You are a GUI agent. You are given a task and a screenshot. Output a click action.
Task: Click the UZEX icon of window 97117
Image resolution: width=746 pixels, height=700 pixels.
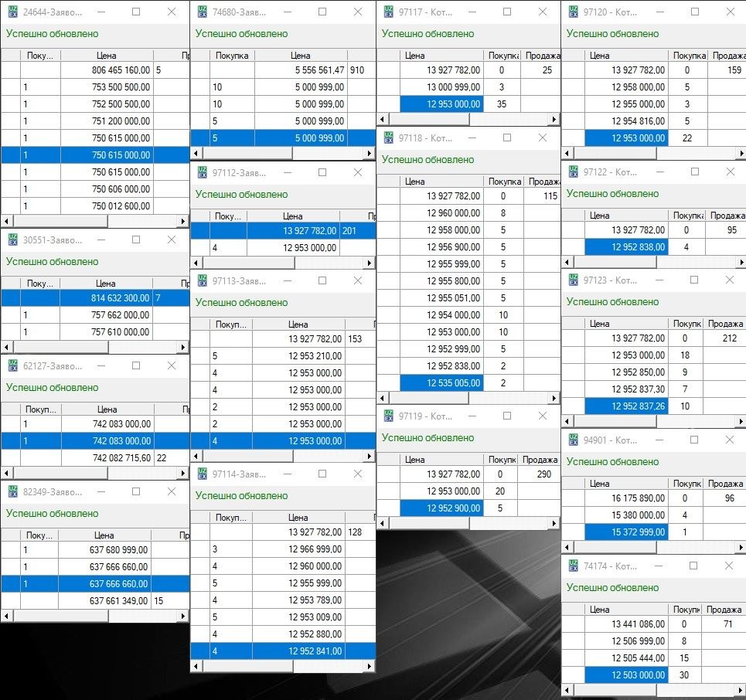coord(387,12)
